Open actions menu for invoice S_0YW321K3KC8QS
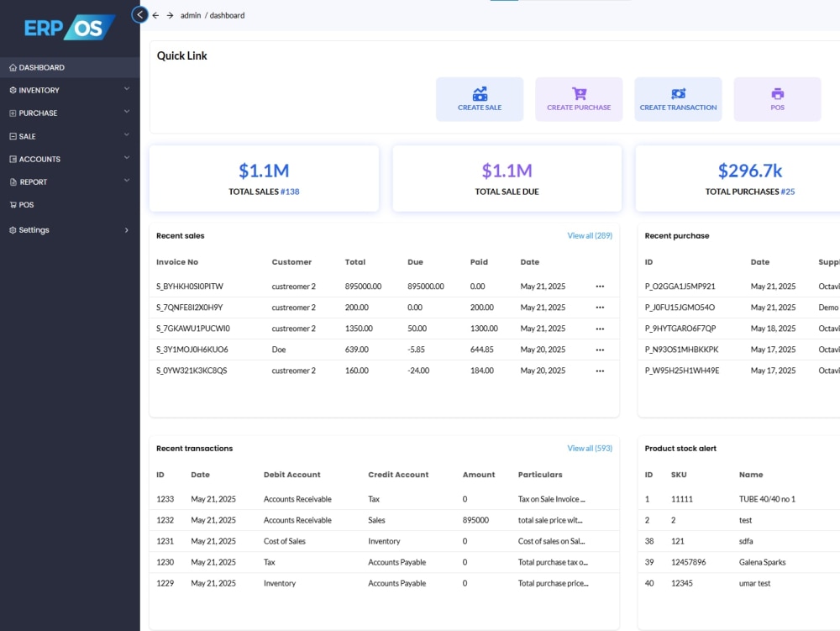This screenshot has width=840, height=631. (600, 371)
